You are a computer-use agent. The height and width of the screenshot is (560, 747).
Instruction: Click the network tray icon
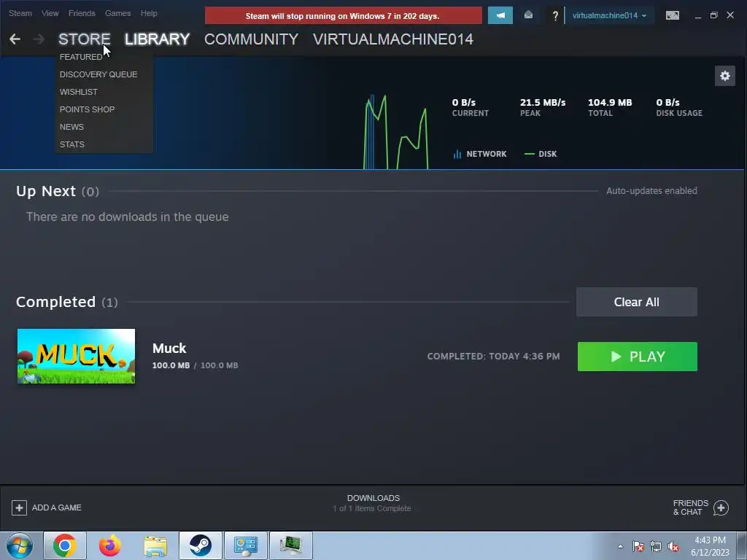pyautogui.click(x=656, y=546)
